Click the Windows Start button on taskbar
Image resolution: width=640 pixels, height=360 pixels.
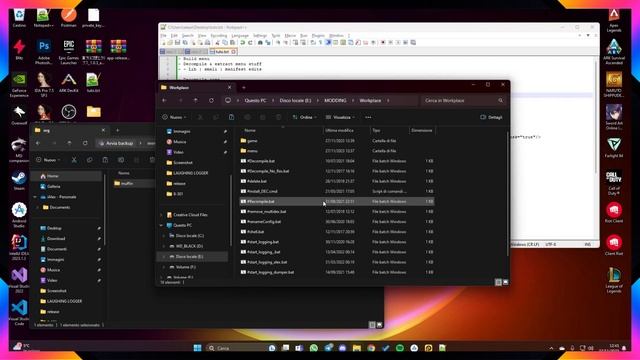(198, 348)
